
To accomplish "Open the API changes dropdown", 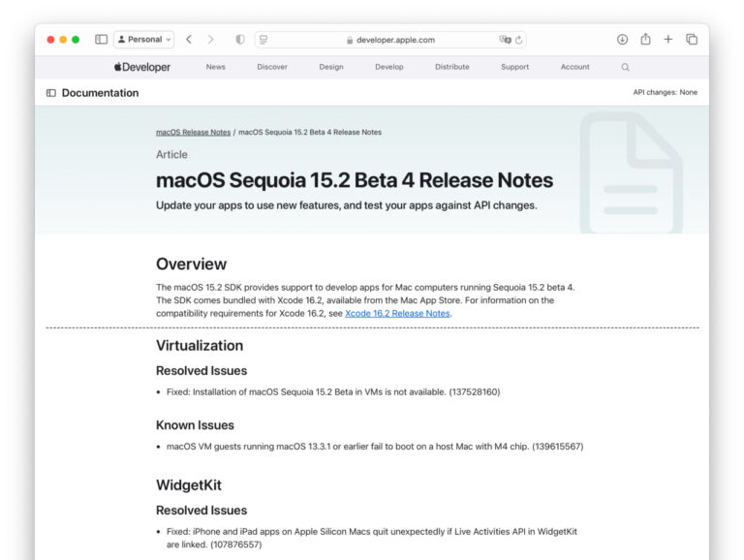I will [x=665, y=93].
